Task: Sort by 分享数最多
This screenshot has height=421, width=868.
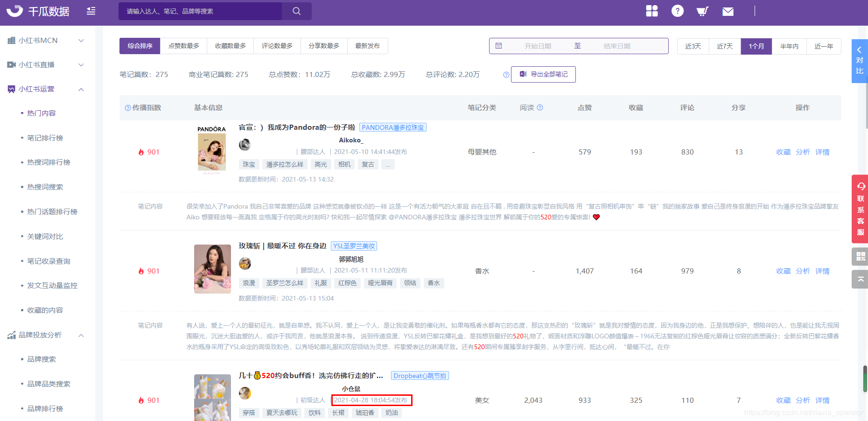Action: (x=324, y=46)
